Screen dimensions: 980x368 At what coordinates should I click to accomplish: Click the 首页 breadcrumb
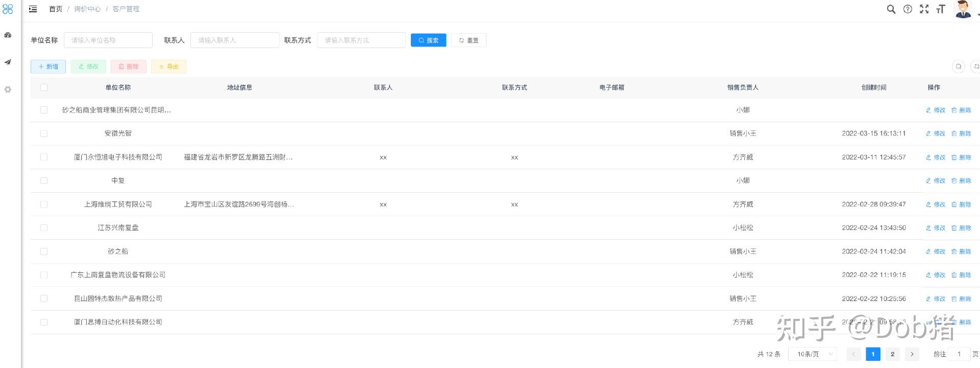[x=56, y=9]
